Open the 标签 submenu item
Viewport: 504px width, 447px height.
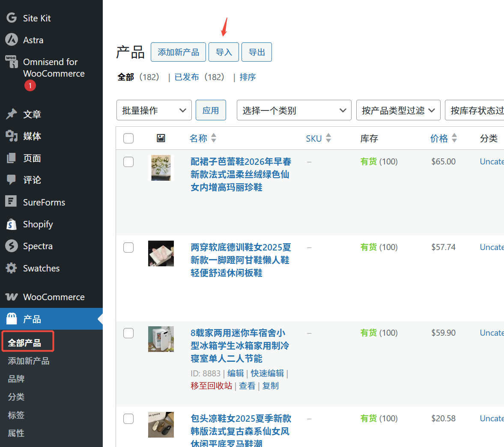(16, 415)
